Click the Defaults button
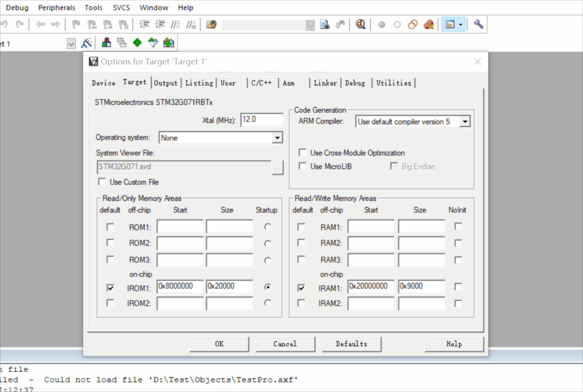Screen dimensions: 583x392 (x=351, y=344)
